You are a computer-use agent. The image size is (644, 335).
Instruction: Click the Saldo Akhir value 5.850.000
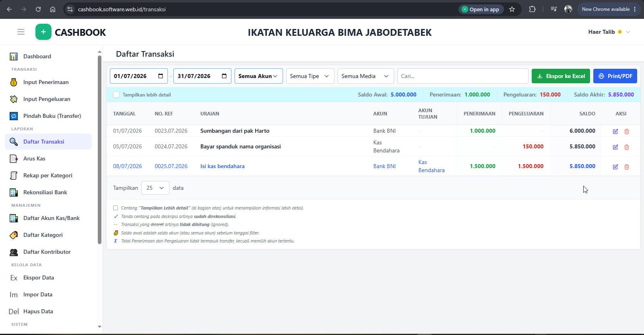click(621, 95)
